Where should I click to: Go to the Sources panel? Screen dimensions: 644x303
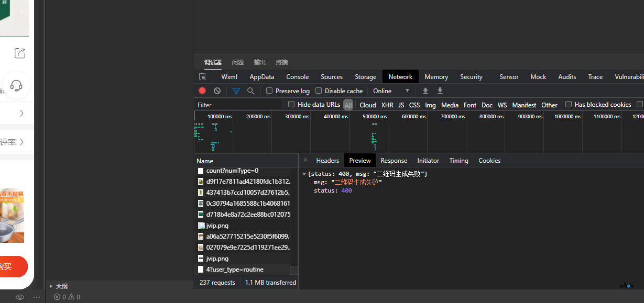(332, 77)
